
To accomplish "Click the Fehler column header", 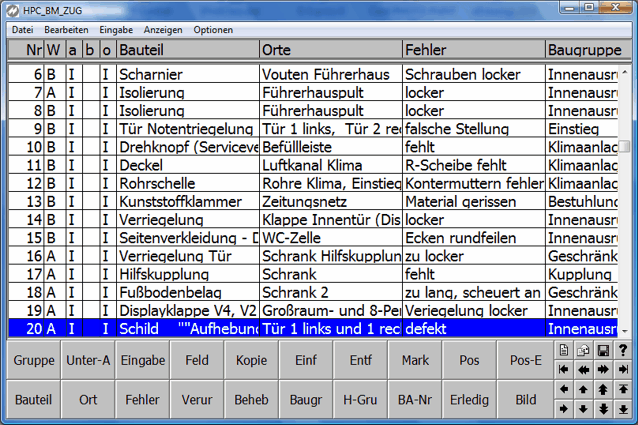I will 473,49.
